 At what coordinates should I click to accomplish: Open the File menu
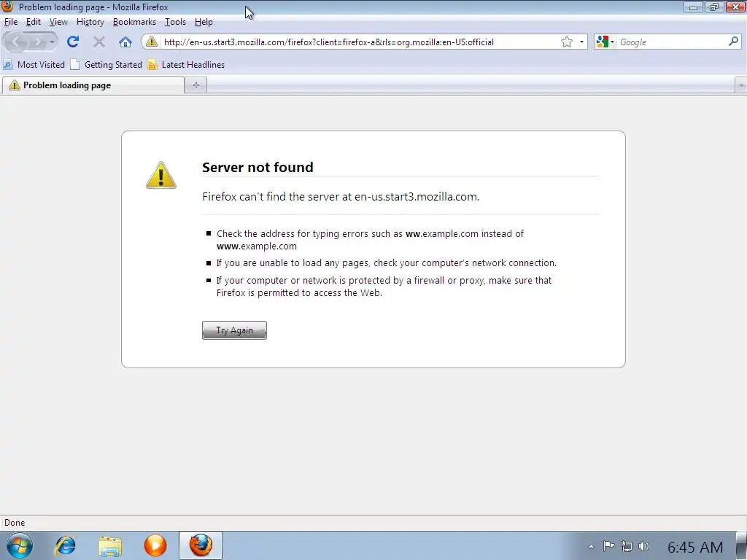pos(10,22)
